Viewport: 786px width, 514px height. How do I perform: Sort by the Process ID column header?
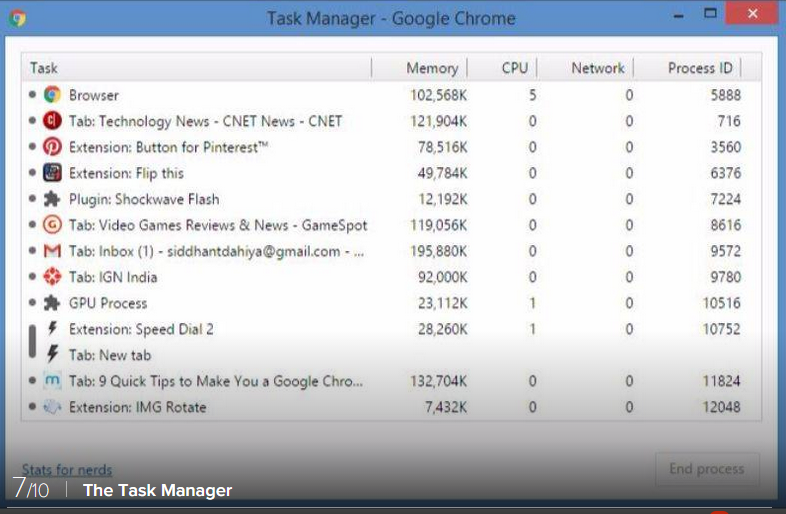pyautogui.click(x=687, y=68)
